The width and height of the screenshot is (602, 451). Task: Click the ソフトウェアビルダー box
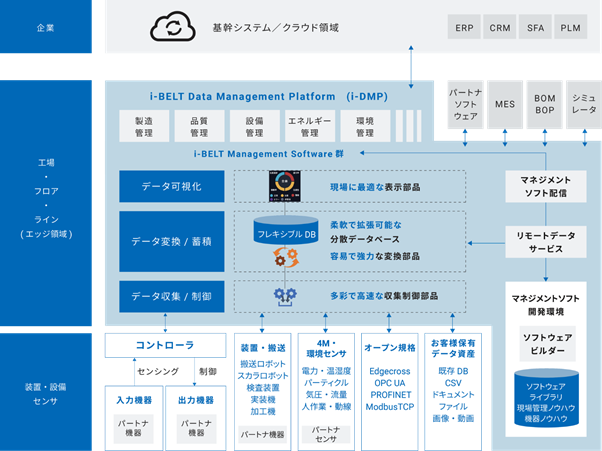[x=547, y=344]
